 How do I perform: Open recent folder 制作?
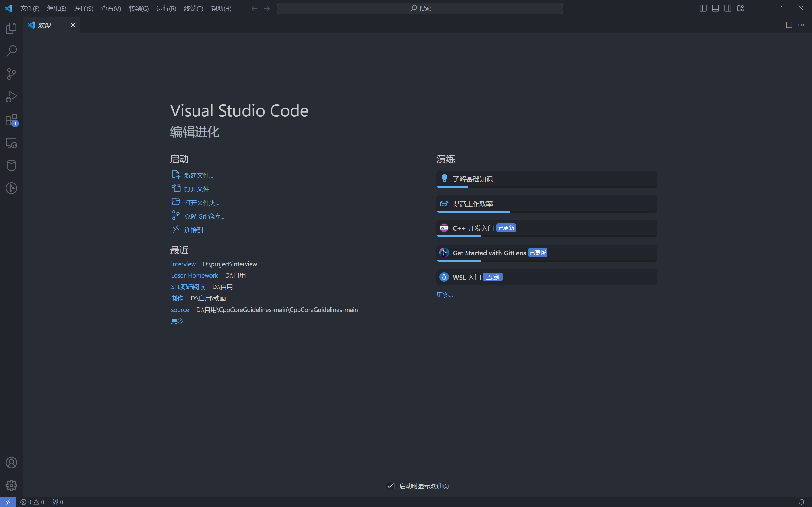click(x=177, y=298)
